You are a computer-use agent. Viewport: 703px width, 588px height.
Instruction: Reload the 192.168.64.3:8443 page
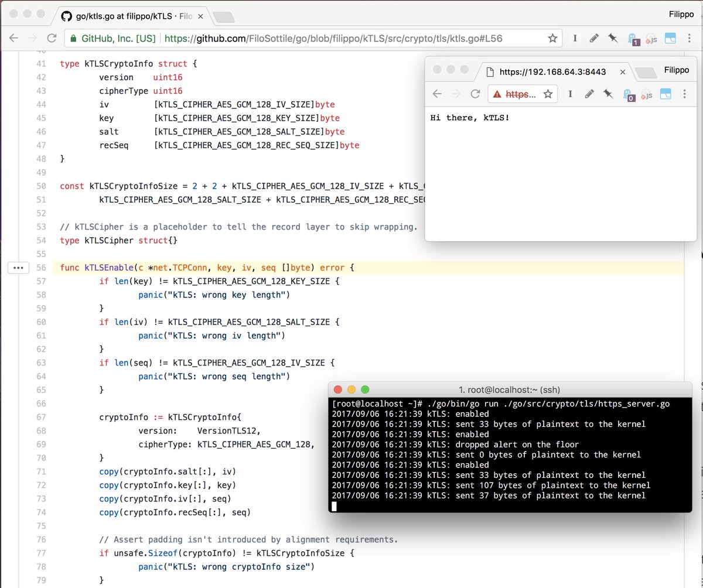pyautogui.click(x=475, y=94)
